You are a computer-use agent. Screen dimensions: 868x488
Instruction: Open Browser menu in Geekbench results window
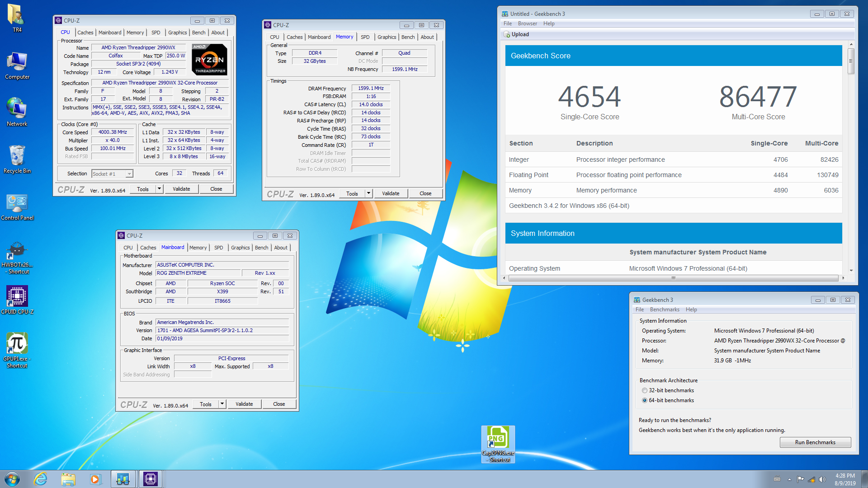528,23
